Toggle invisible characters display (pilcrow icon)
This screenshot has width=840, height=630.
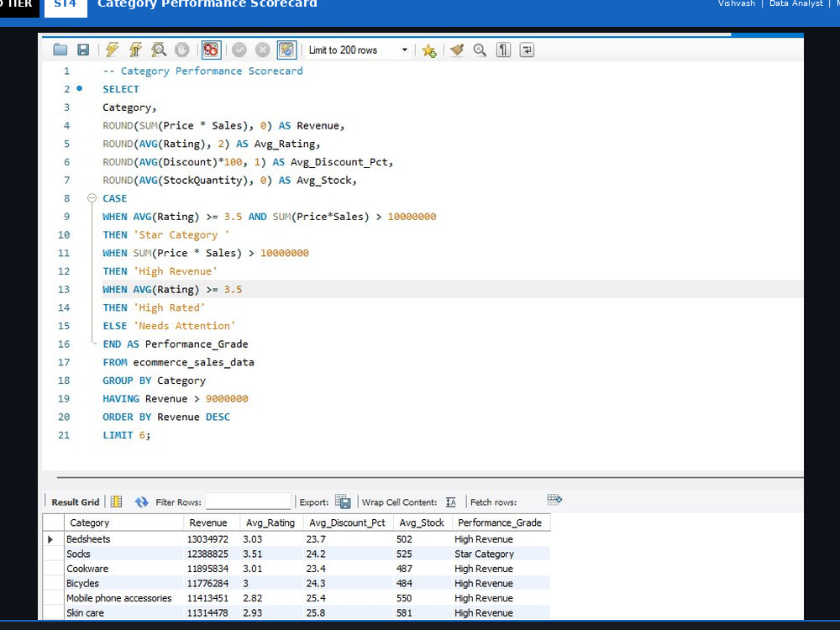(503, 50)
